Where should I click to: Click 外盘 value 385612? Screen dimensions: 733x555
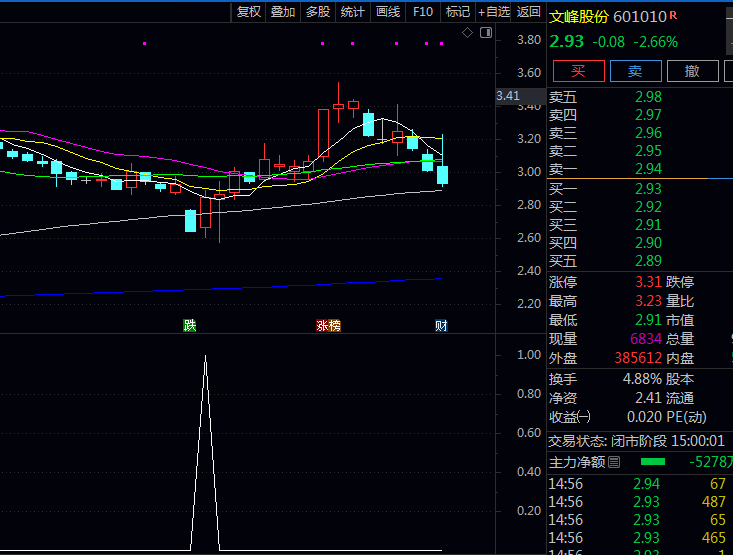638,358
